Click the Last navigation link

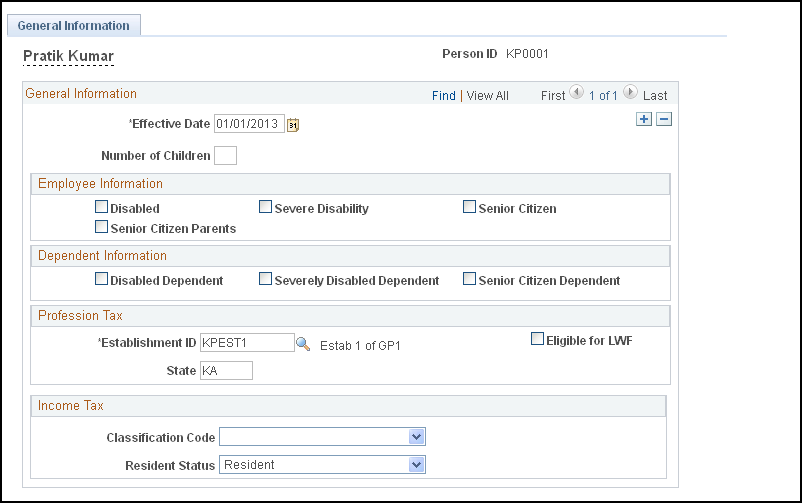coord(655,96)
